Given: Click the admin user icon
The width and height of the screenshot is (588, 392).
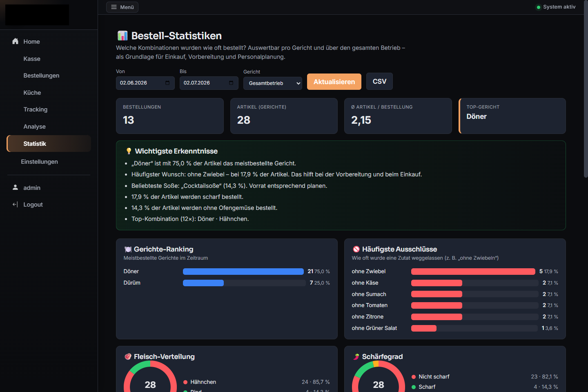Looking at the screenshot, I should [16, 187].
